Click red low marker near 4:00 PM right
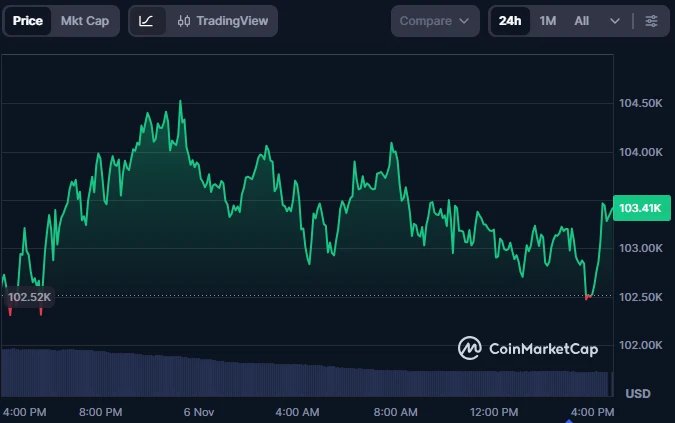Screen dimensions: 675x423 pyautogui.click(x=588, y=297)
